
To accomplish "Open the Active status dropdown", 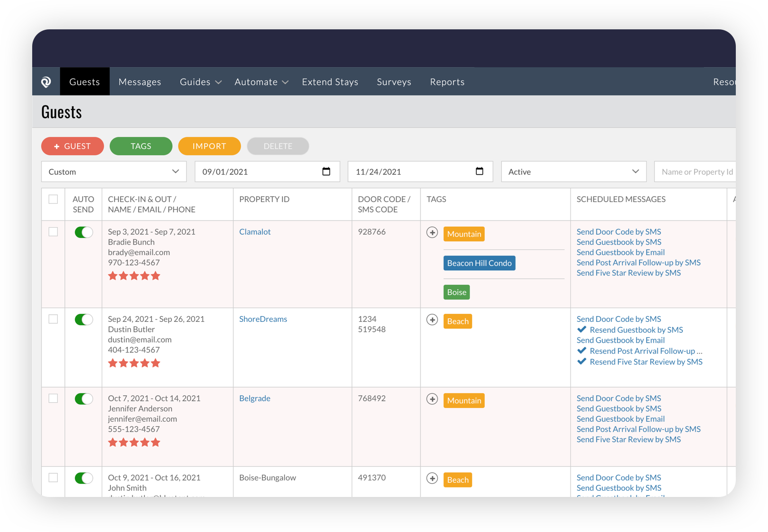I will pyautogui.click(x=573, y=172).
